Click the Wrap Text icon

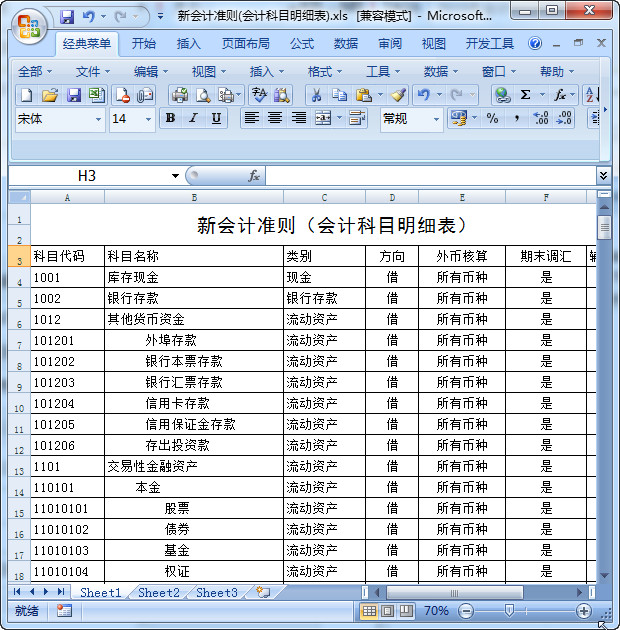pyautogui.click(x=357, y=118)
